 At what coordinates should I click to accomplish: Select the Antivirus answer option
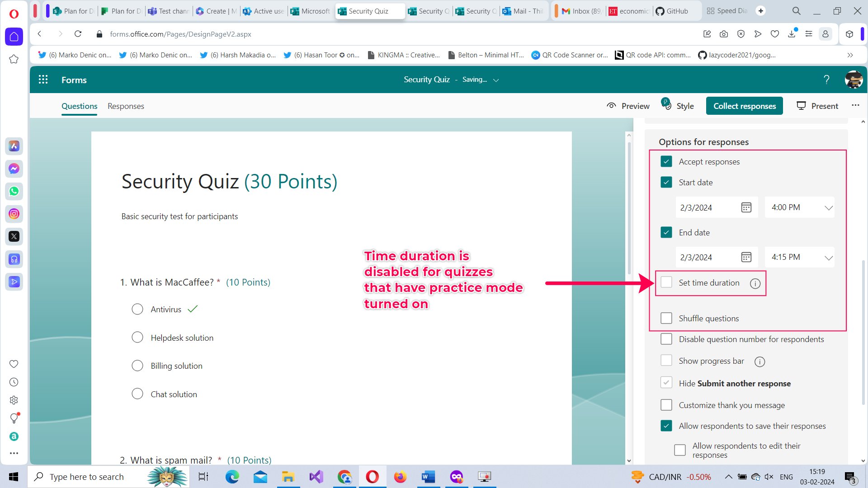click(x=137, y=310)
